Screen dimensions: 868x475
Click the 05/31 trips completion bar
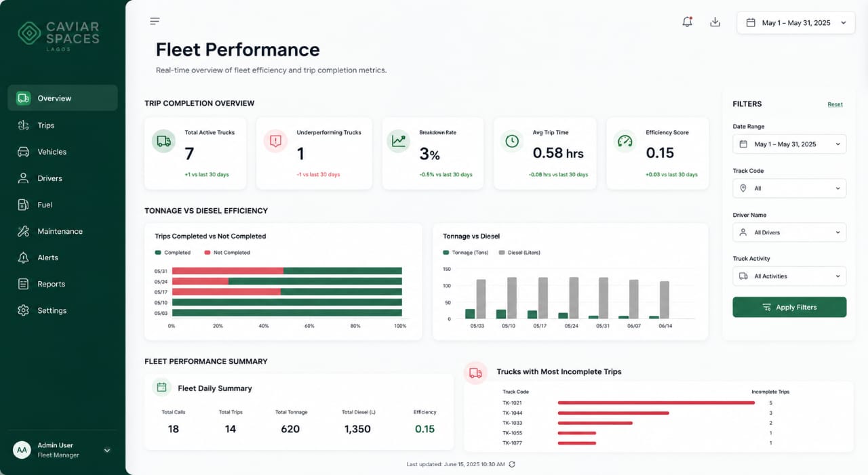click(x=287, y=270)
